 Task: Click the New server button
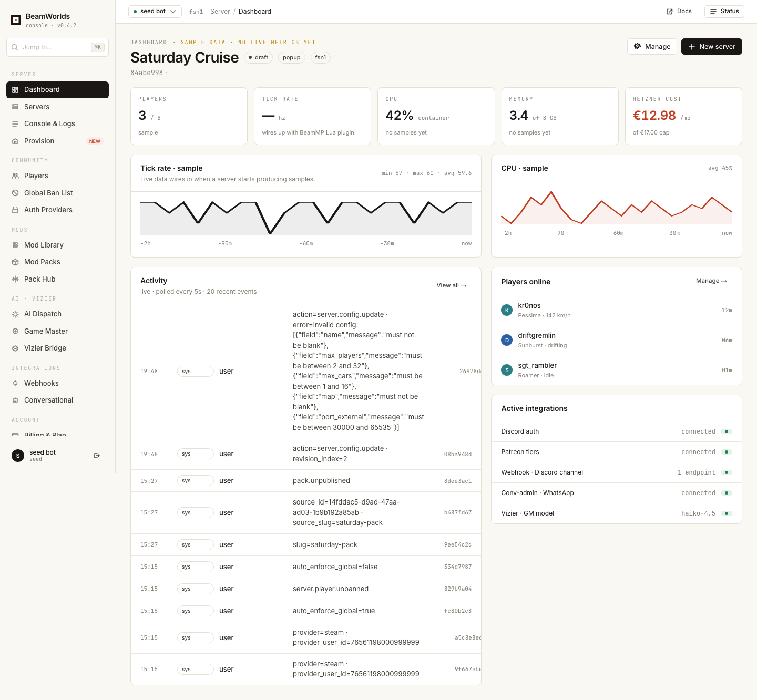tap(712, 46)
